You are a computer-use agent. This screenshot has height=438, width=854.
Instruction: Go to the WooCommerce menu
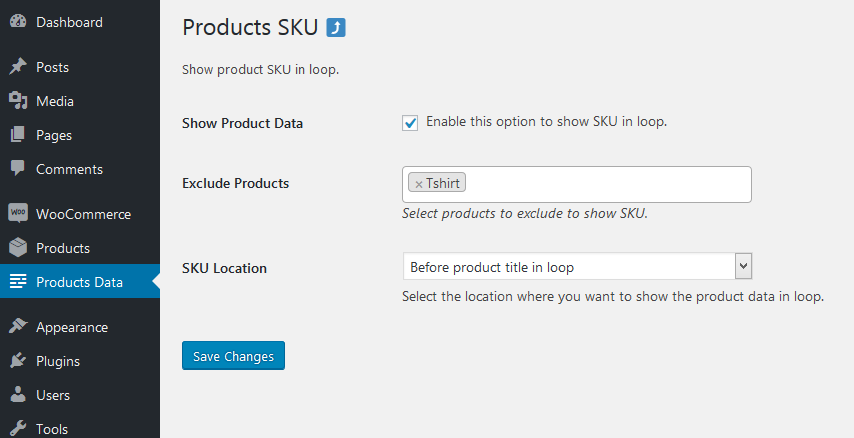pos(83,214)
